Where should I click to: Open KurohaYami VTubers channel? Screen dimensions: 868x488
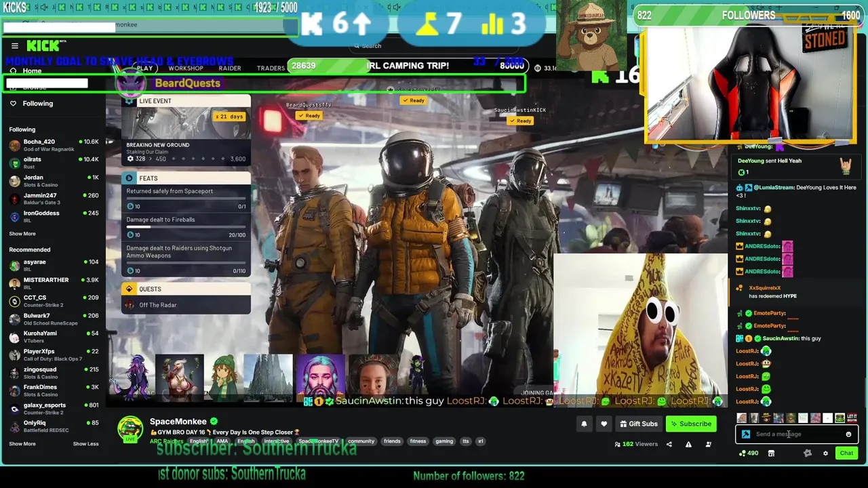[54, 337]
